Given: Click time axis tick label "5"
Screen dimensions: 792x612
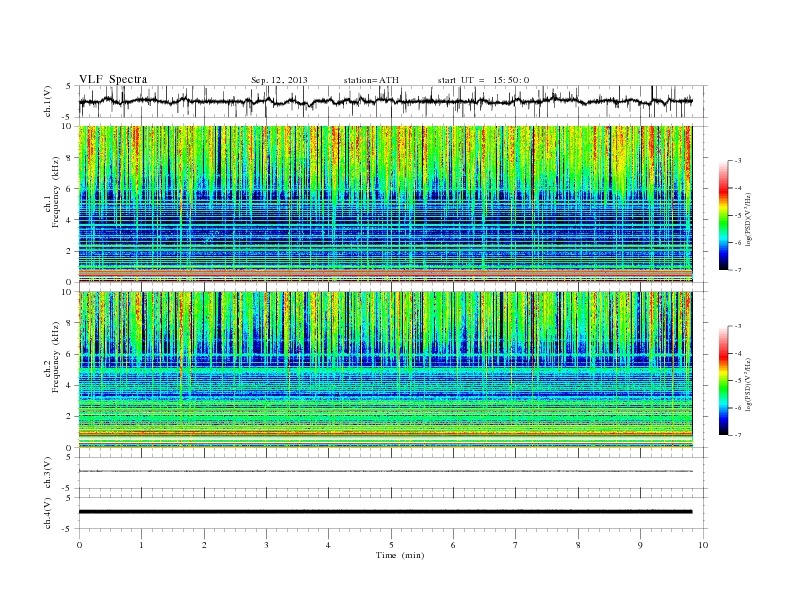Looking at the screenshot, I should 391,545.
